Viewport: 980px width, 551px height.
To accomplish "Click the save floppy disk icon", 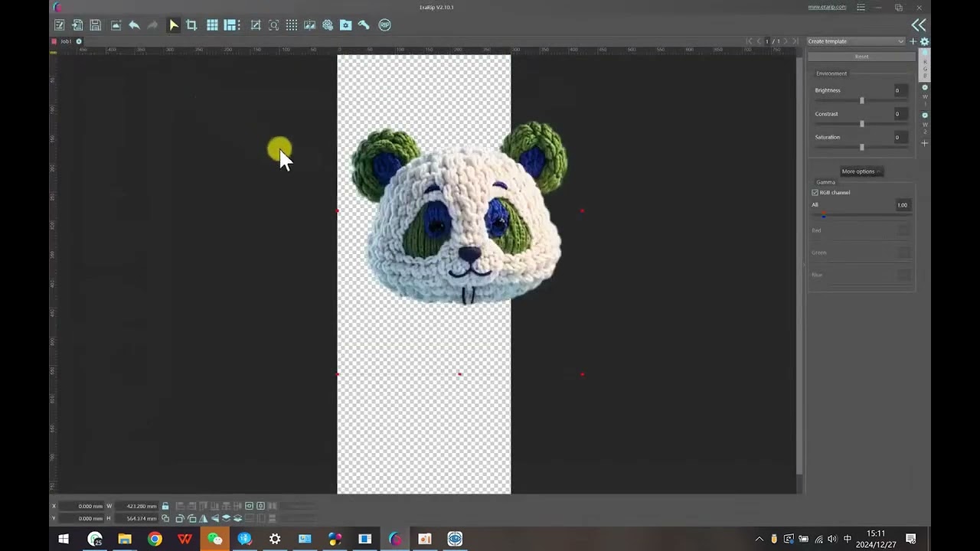I will click(95, 25).
